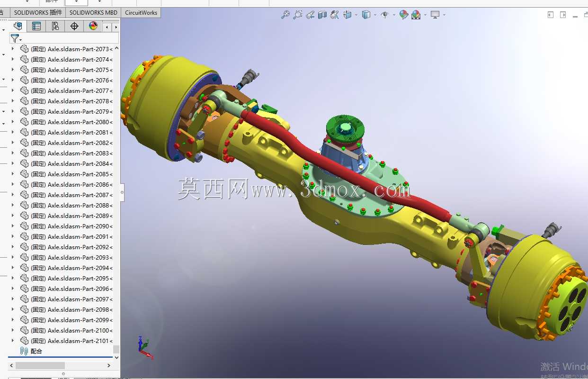Viewport: 588px width, 379px height.
Task: Open the View Settings dropdown arrow
Action: 444,15
